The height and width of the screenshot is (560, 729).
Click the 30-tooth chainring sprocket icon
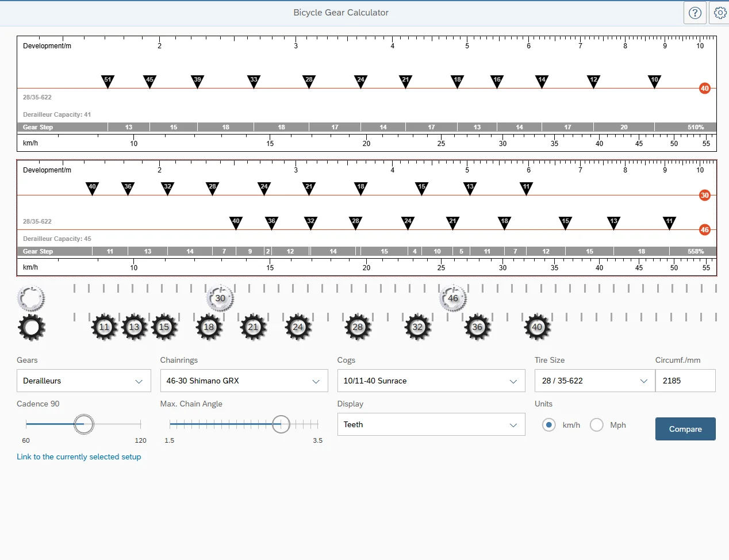[220, 298]
